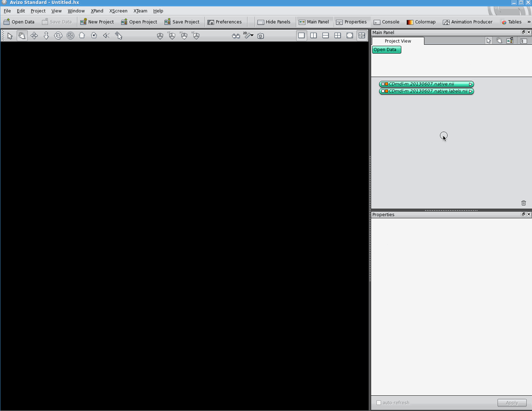The height and width of the screenshot is (411, 532).
Task: Toggle stereo glasses icon
Action: click(x=236, y=36)
